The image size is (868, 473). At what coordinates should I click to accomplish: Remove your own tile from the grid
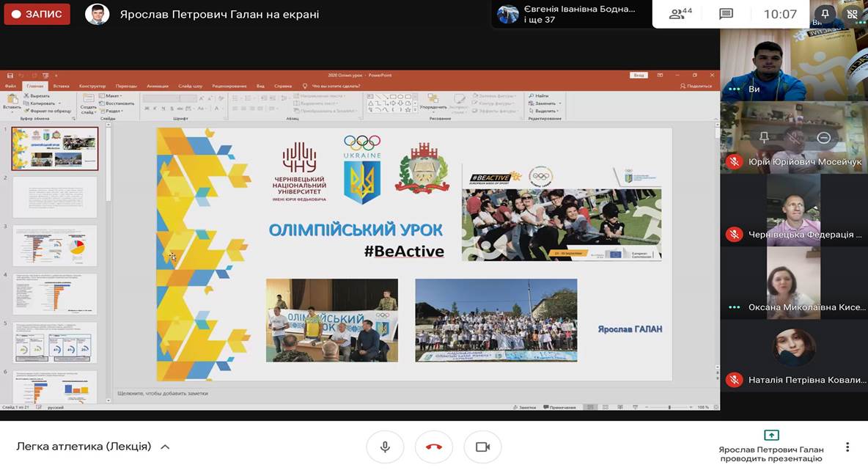(853, 14)
